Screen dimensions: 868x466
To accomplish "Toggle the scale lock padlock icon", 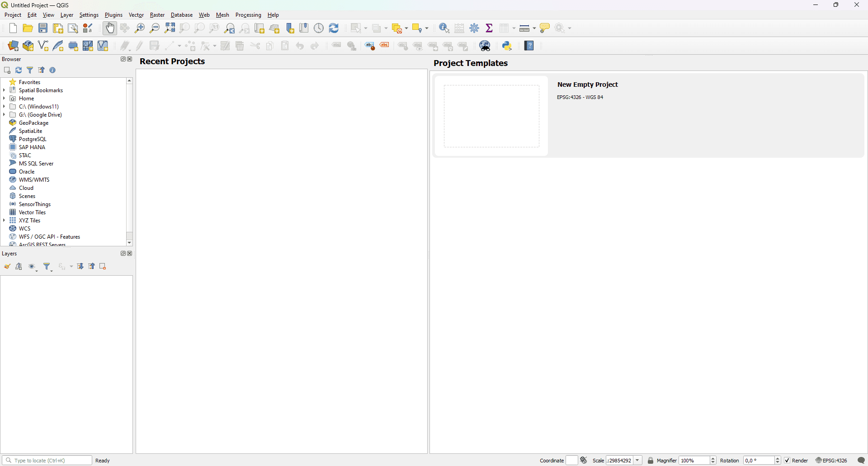I will coord(651,461).
